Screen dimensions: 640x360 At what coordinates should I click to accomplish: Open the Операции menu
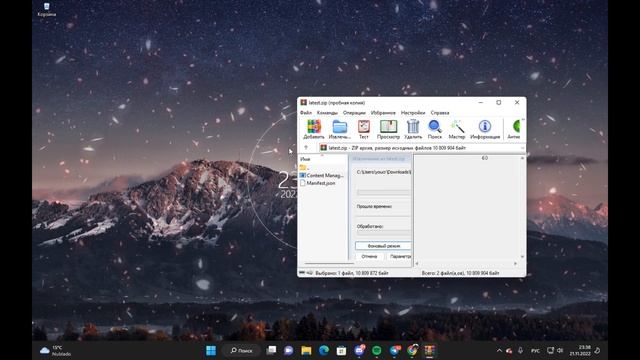coord(354,113)
